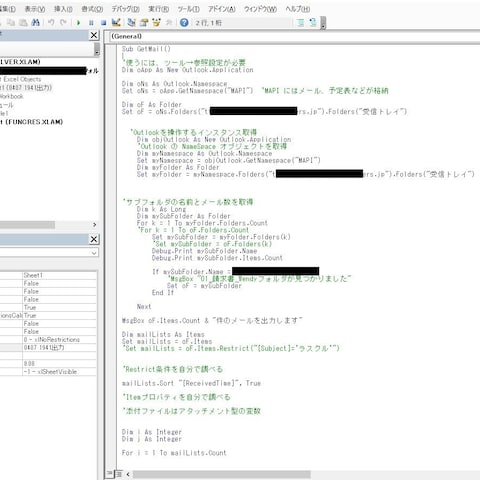This screenshot has width=480, height=480.
Task: Click the 0 - xlNoRestrictions property value
Action: pyautogui.click(x=60, y=339)
